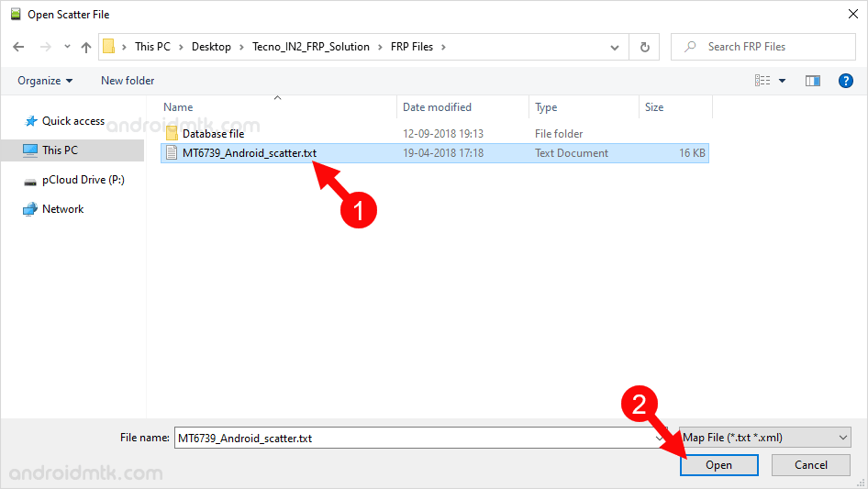Refresh the FRP Files folder view
The image size is (868, 489).
pyautogui.click(x=645, y=47)
